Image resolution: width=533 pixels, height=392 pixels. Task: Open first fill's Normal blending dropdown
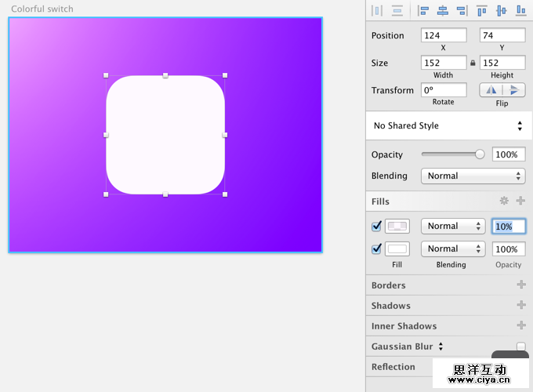pos(454,226)
